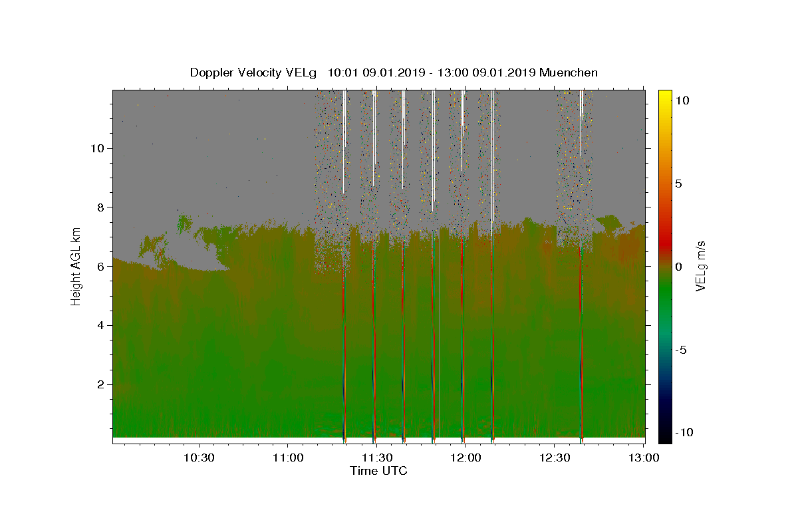
Task: Select the 10:30 time axis label
Action: (198, 458)
